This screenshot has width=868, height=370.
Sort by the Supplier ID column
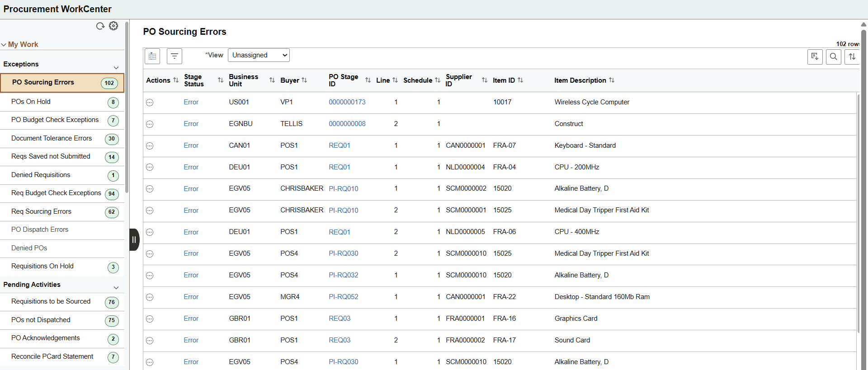pos(485,80)
